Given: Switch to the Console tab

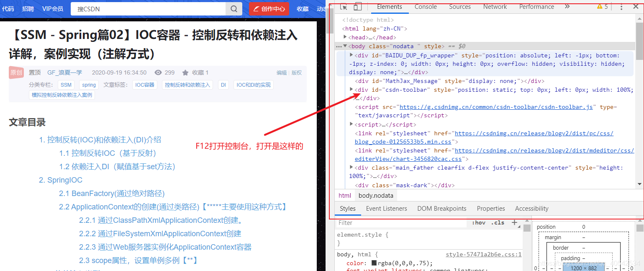Looking at the screenshot, I should point(426,7).
